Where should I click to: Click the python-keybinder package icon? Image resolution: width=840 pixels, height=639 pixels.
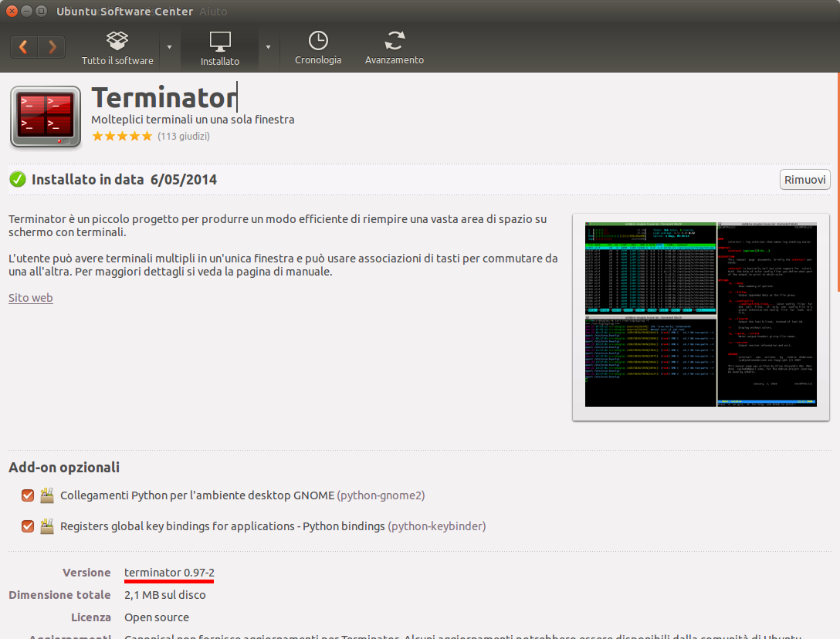47,526
